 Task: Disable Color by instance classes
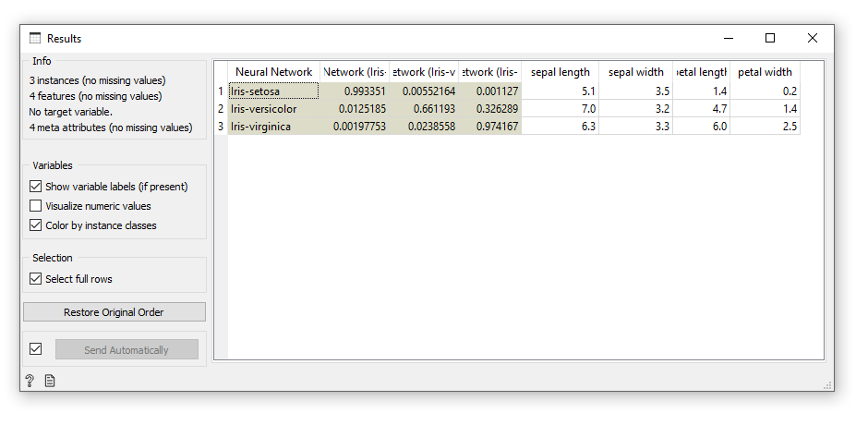(x=36, y=225)
